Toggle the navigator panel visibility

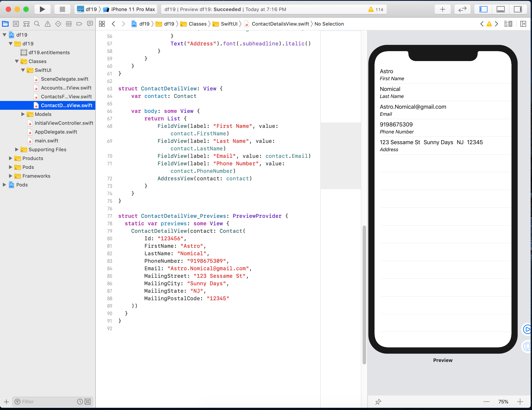(x=483, y=9)
